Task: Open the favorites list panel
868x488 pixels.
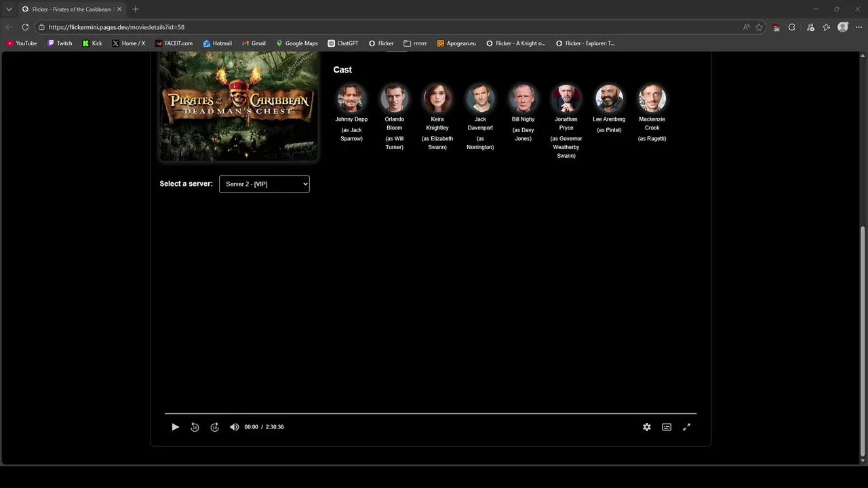Action: click(826, 27)
